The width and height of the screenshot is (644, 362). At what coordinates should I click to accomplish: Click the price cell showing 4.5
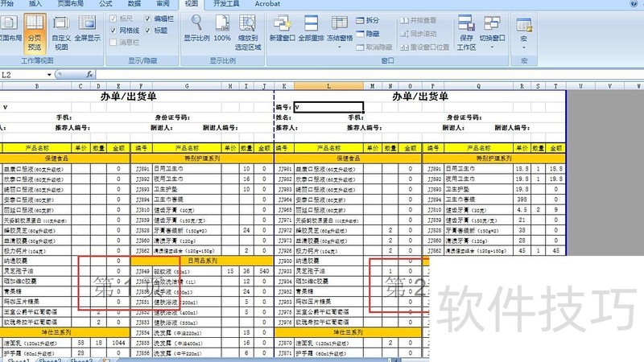522,210
